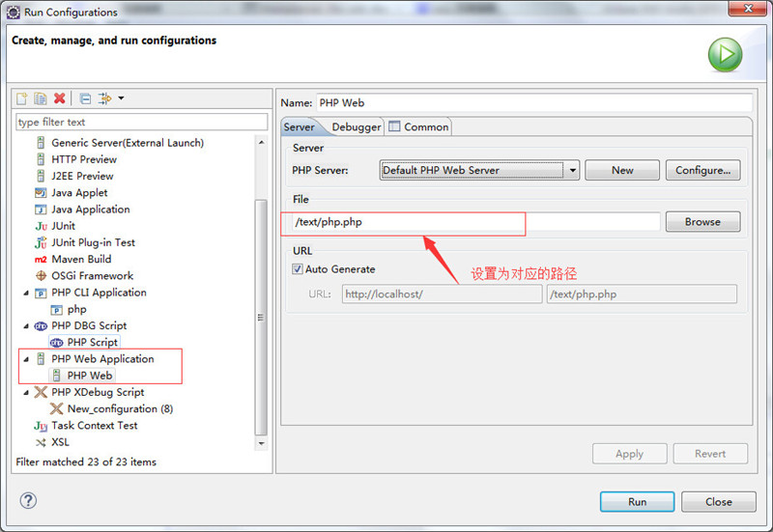The height and width of the screenshot is (532, 773).
Task: Select the JUnit Plug-in Test entry
Action: point(93,242)
